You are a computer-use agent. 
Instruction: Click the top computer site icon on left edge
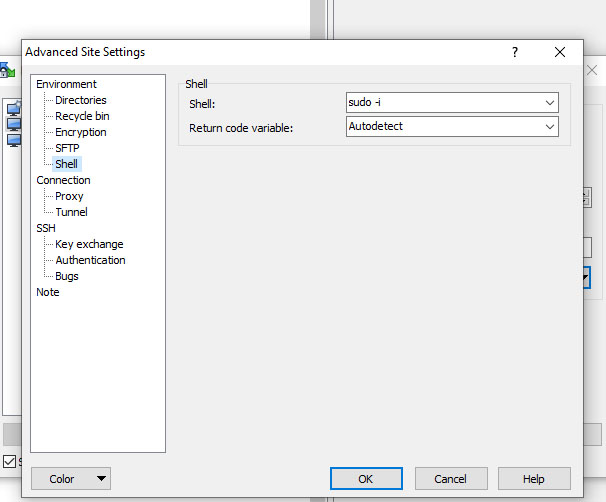pos(14,109)
